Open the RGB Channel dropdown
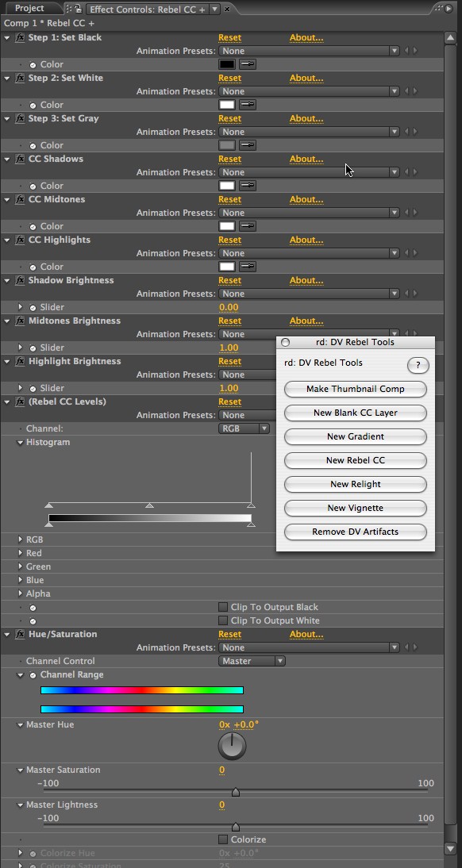Viewport: 462px width, 868px height. [x=244, y=428]
